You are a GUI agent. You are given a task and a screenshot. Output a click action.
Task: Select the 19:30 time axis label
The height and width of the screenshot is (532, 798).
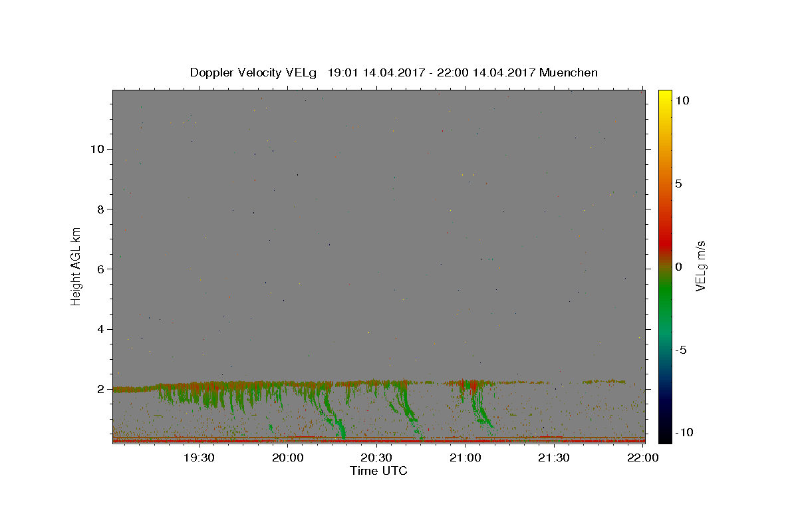[199, 458]
